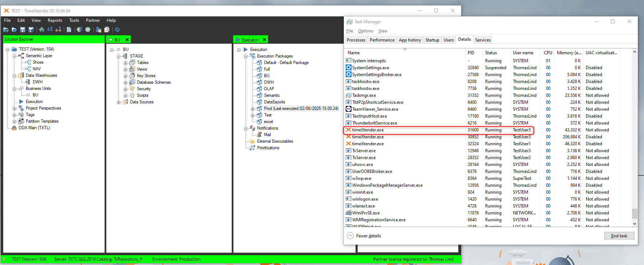The image size is (644, 265).
Task: Sort by the Memory column header
Action: click(569, 53)
